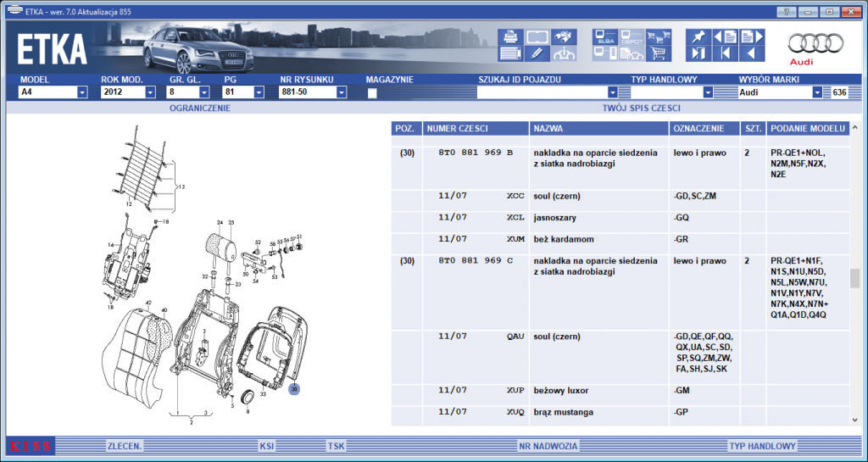Select the XUQ brąz mustanga row

click(620, 416)
